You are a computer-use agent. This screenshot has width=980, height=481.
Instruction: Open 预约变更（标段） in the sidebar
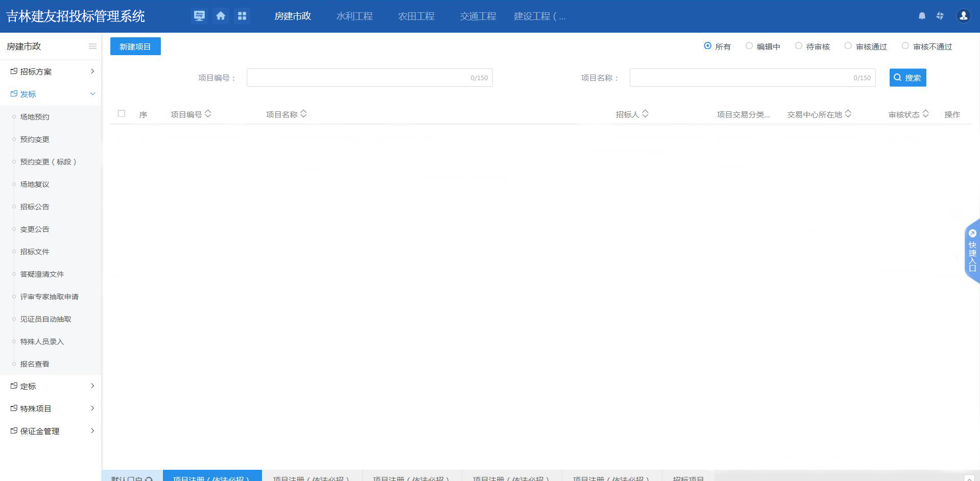[x=49, y=162]
